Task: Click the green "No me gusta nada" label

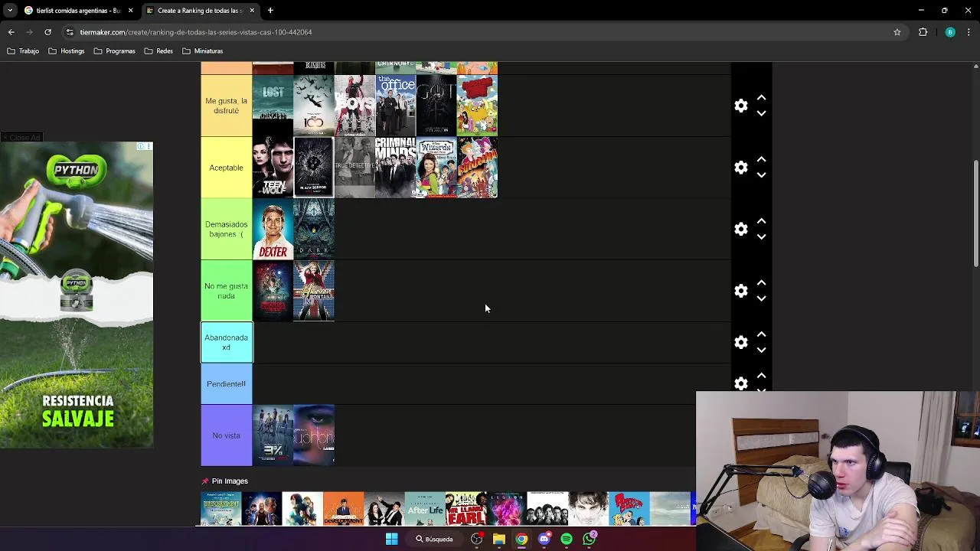Action: click(x=227, y=291)
